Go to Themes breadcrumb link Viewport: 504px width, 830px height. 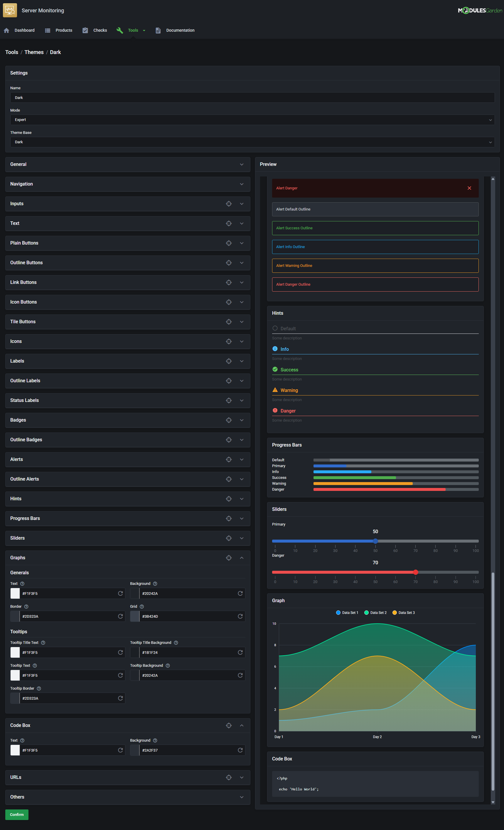click(34, 52)
